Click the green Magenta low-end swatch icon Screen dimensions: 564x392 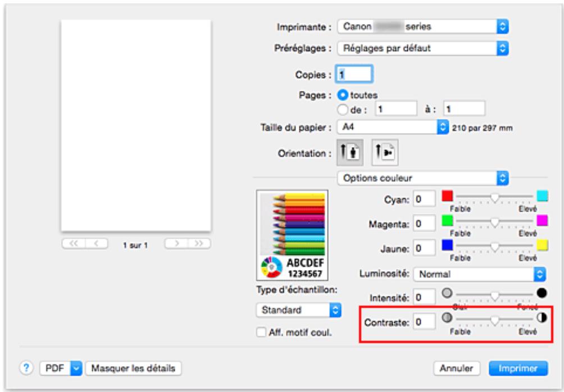click(x=448, y=221)
